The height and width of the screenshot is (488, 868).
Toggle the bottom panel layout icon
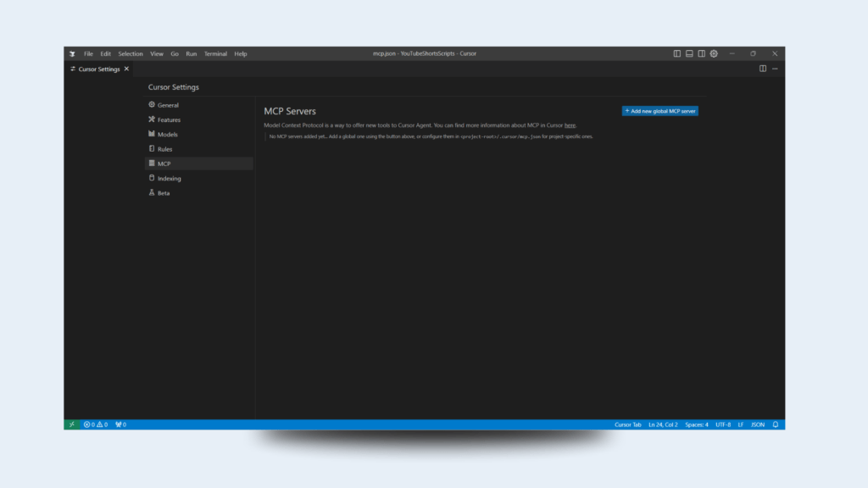[x=689, y=53]
